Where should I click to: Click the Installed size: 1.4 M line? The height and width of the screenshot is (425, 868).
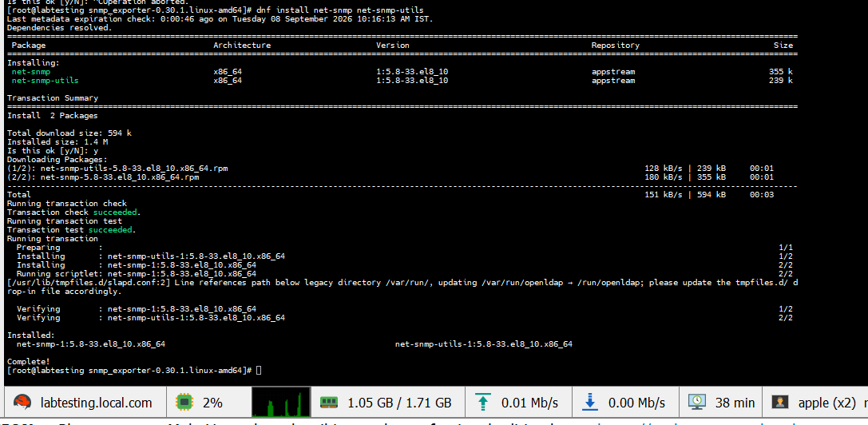[x=57, y=142]
